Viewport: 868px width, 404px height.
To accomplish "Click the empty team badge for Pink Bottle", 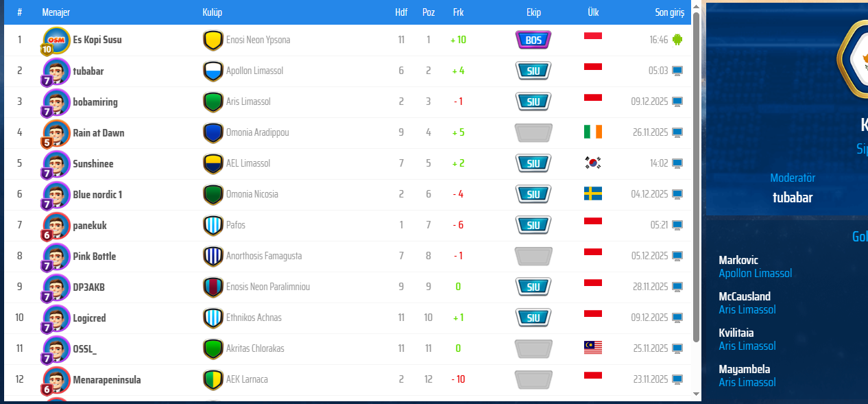I will click(533, 256).
